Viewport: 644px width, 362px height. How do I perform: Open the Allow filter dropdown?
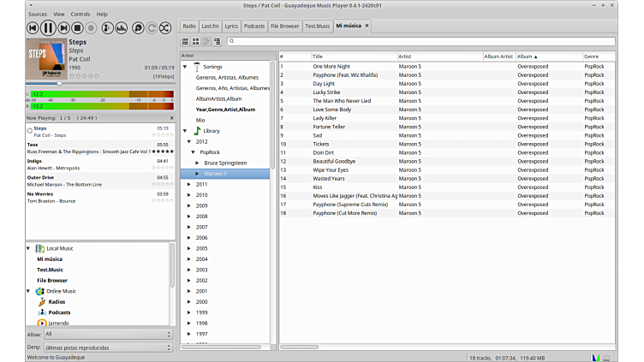108,335
